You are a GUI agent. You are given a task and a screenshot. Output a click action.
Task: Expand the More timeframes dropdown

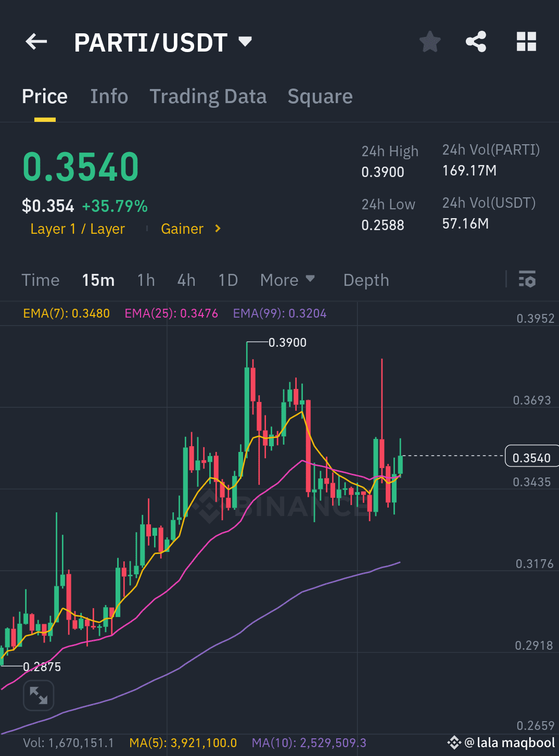tap(287, 280)
